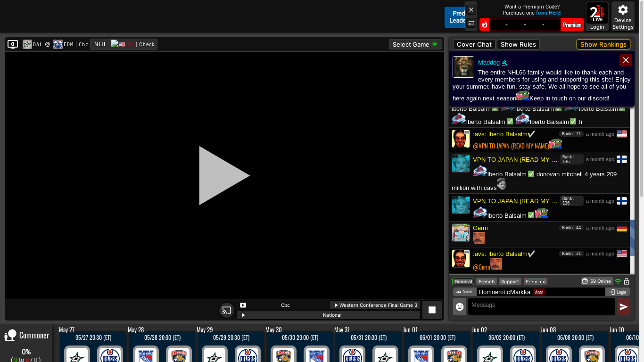Click Germ's chat avatar
Screen dimensions: 644x362
pyautogui.click(x=461, y=232)
